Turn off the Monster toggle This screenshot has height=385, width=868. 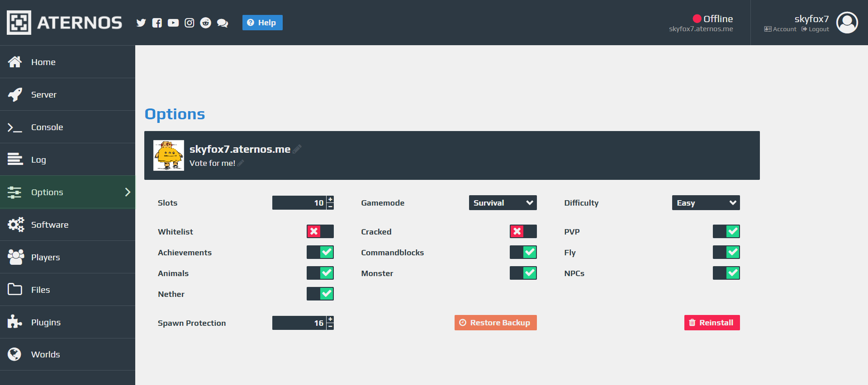coord(523,273)
